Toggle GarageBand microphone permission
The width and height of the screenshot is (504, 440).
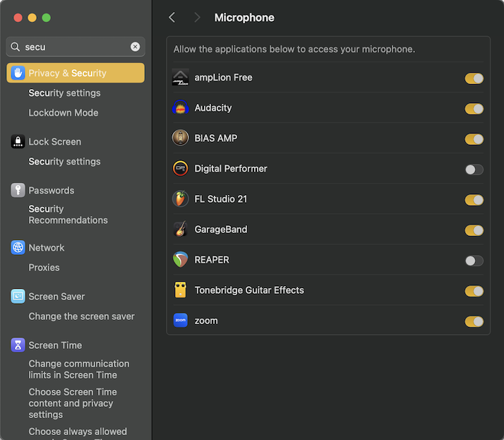tap(474, 230)
